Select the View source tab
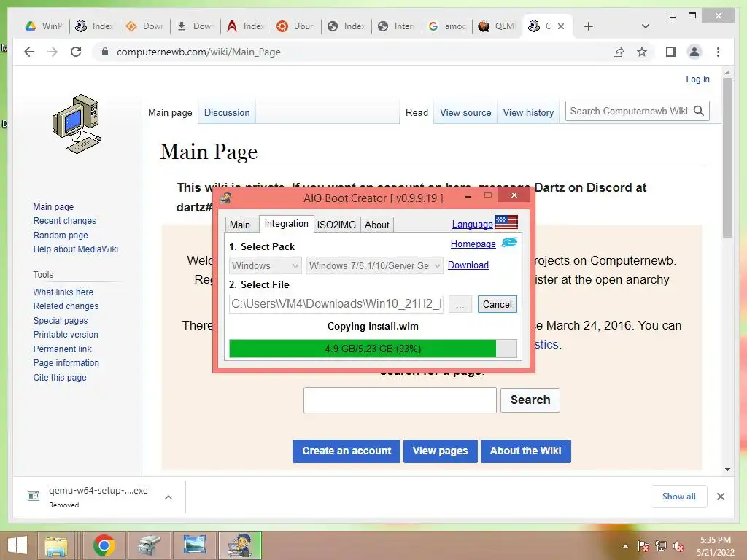 pos(465,112)
